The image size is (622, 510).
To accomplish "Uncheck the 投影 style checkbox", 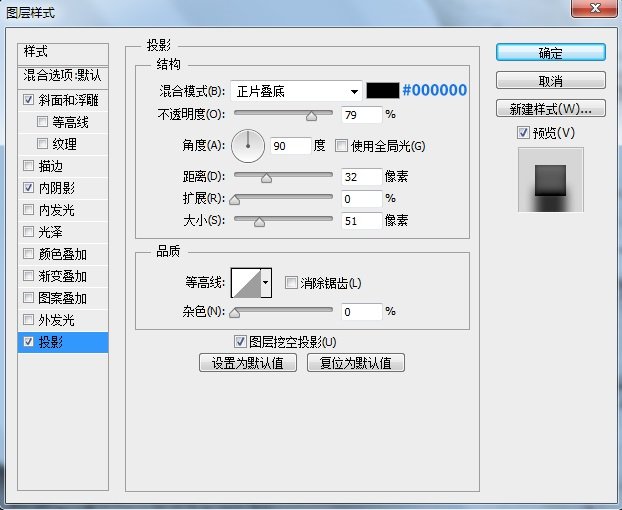I will point(29,341).
